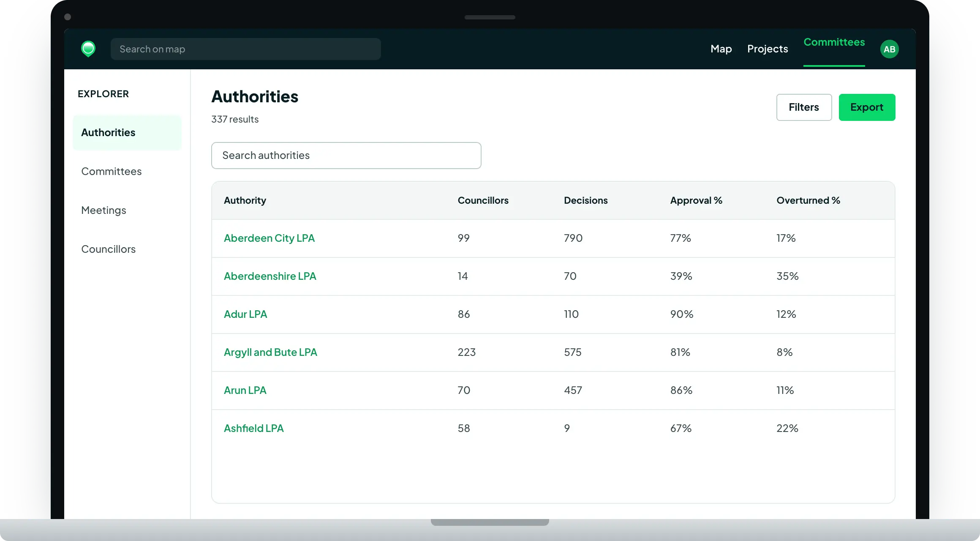Image resolution: width=980 pixels, height=541 pixels.
Task: Select Aberdeen City's 17% overturned cell
Action: pyautogui.click(x=786, y=238)
